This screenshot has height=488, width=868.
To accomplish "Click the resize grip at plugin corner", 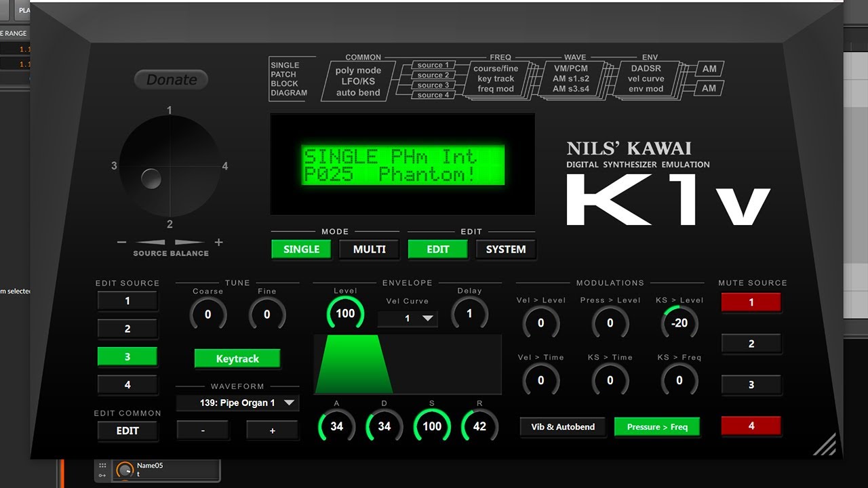I will pyautogui.click(x=825, y=445).
